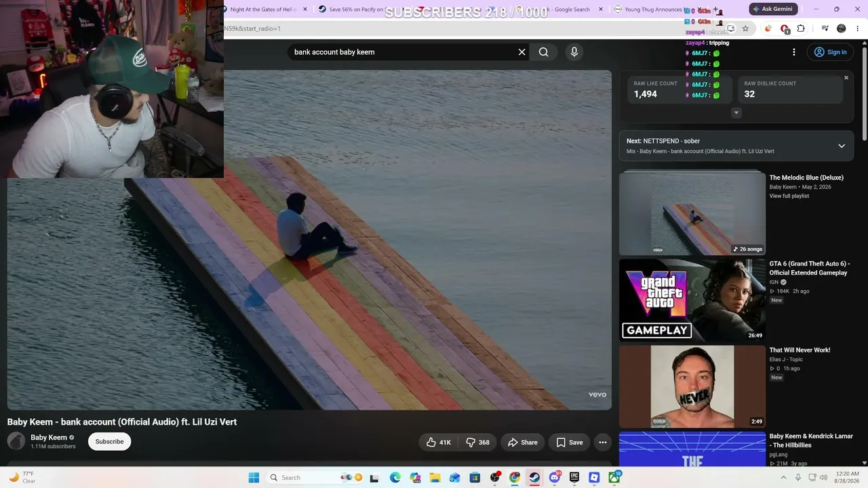Open Chrome extensions puzzle menu
The image size is (868, 488).
pyautogui.click(x=801, y=28)
